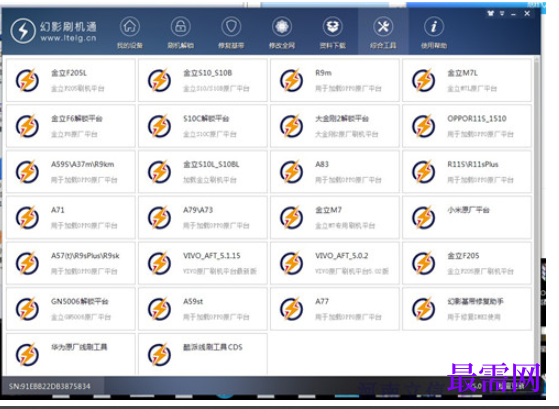Launch the A83 platform icon
The width and height of the screenshot is (559, 409).
point(292,172)
